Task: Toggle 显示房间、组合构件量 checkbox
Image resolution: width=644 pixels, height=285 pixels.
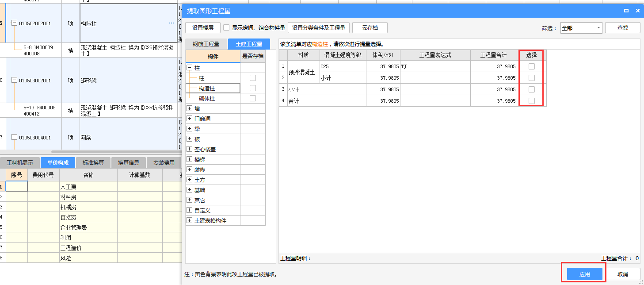Action: coord(226,27)
